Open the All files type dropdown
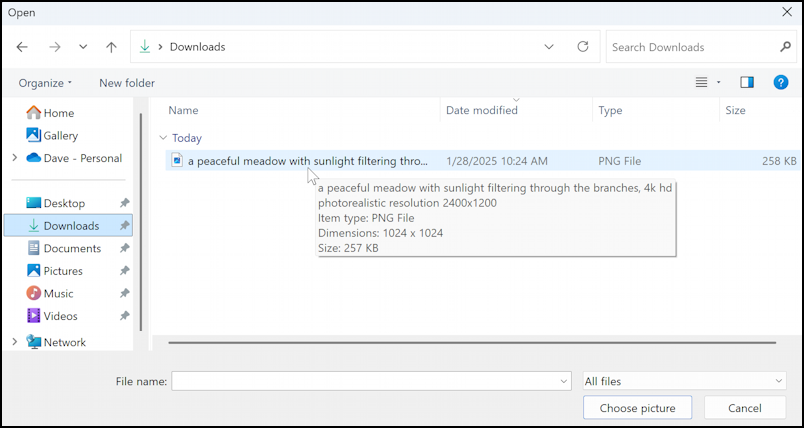 (x=684, y=381)
